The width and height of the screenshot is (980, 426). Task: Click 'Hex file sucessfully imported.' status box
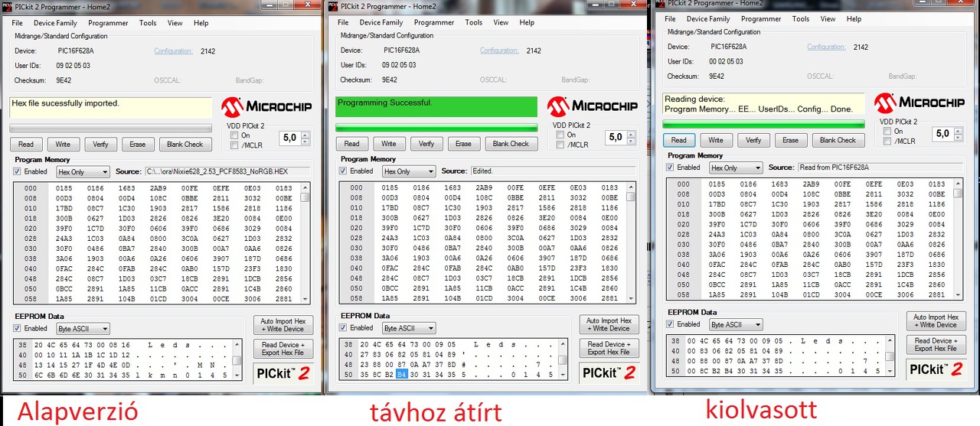110,107
